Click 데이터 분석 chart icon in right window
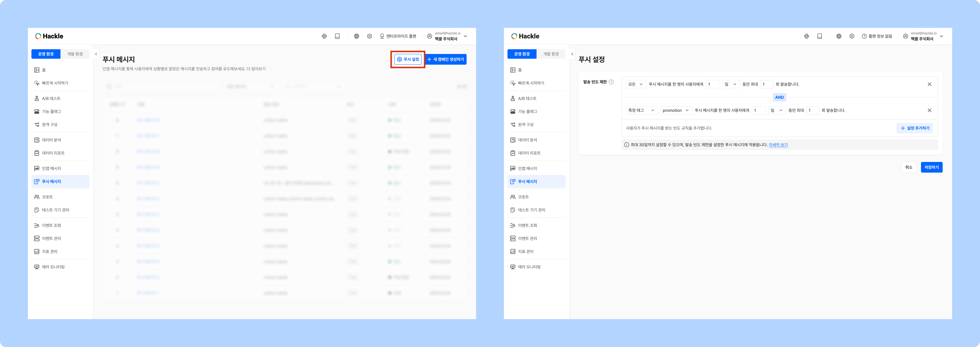This screenshot has height=347, width=980. tap(513, 140)
